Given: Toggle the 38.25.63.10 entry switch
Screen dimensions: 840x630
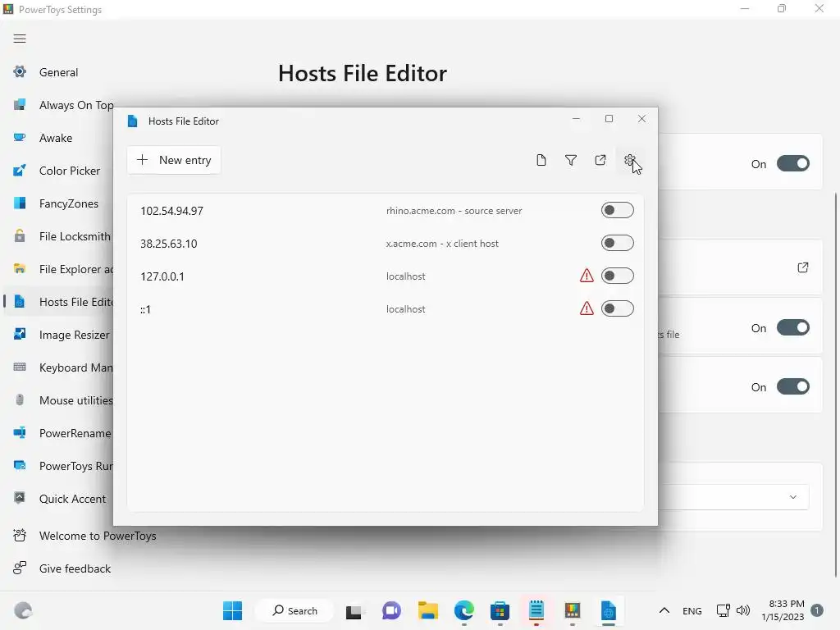Looking at the screenshot, I should click(617, 243).
